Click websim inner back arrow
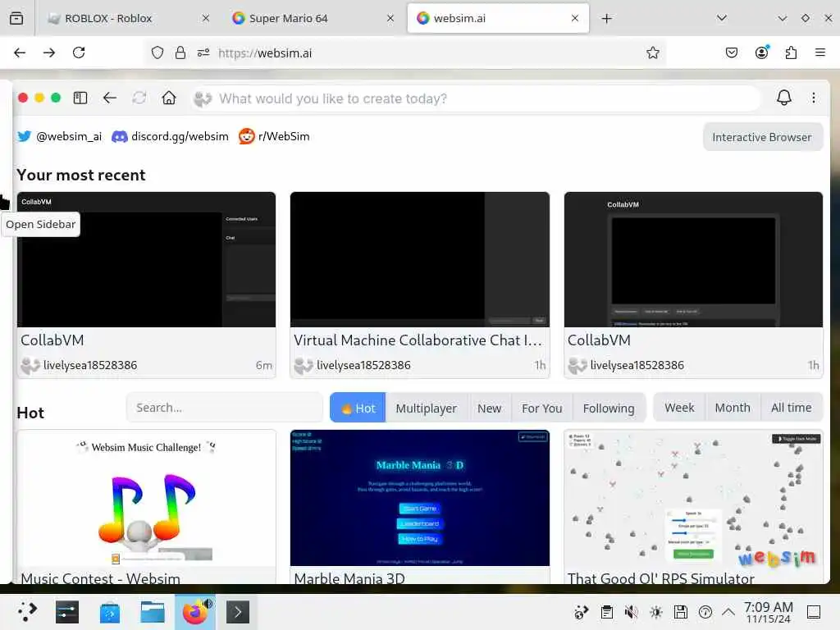The image size is (840, 630). 110,98
